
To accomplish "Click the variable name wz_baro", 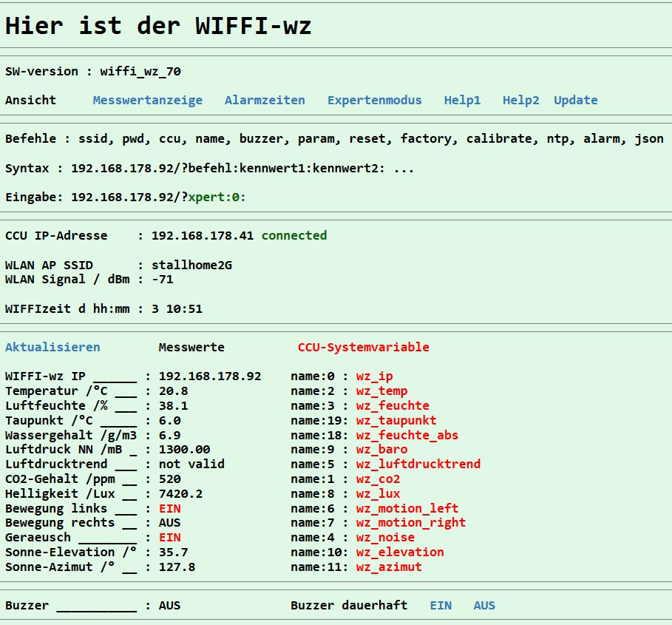I will pyautogui.click(x=382, y=449).
